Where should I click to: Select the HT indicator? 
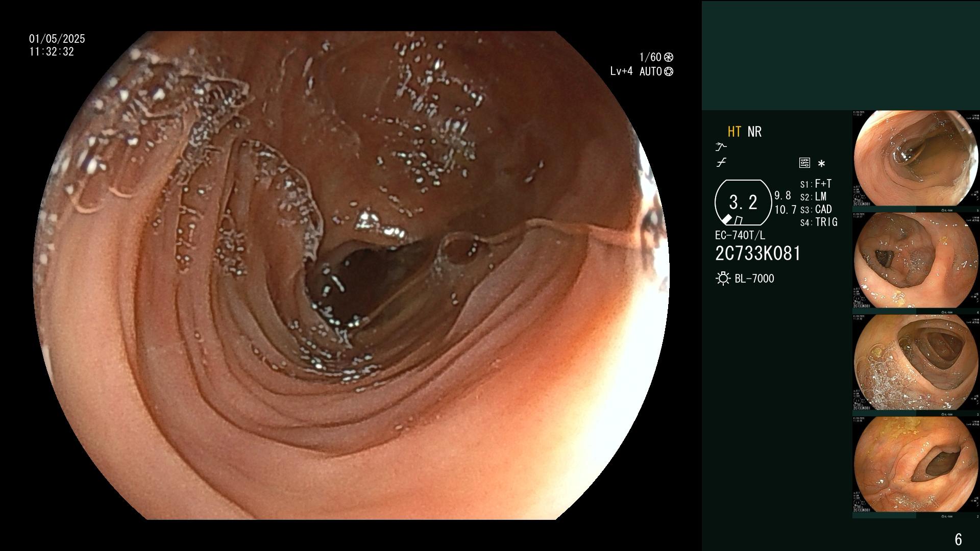(x=734, y=132)
